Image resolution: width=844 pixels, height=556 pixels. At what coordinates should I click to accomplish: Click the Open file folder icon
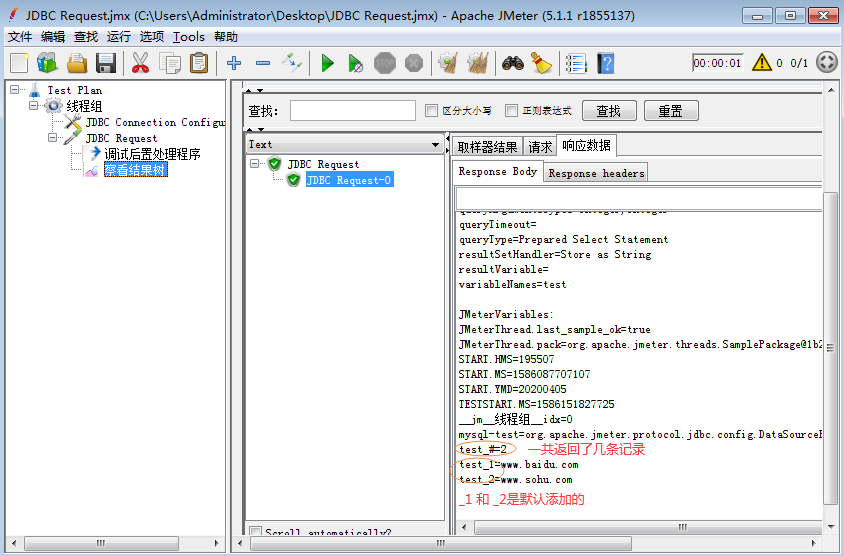coord(77,63)
